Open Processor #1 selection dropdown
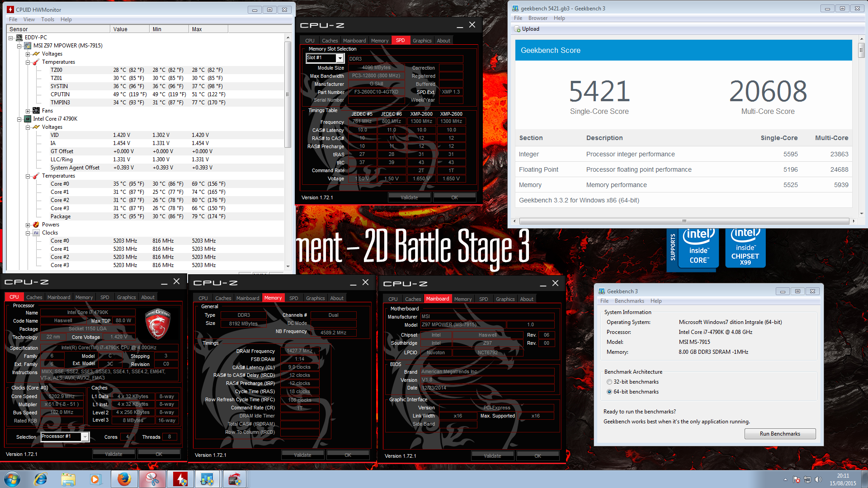The width and height of the screenshot is (868, 488). (x=85, y=436)
